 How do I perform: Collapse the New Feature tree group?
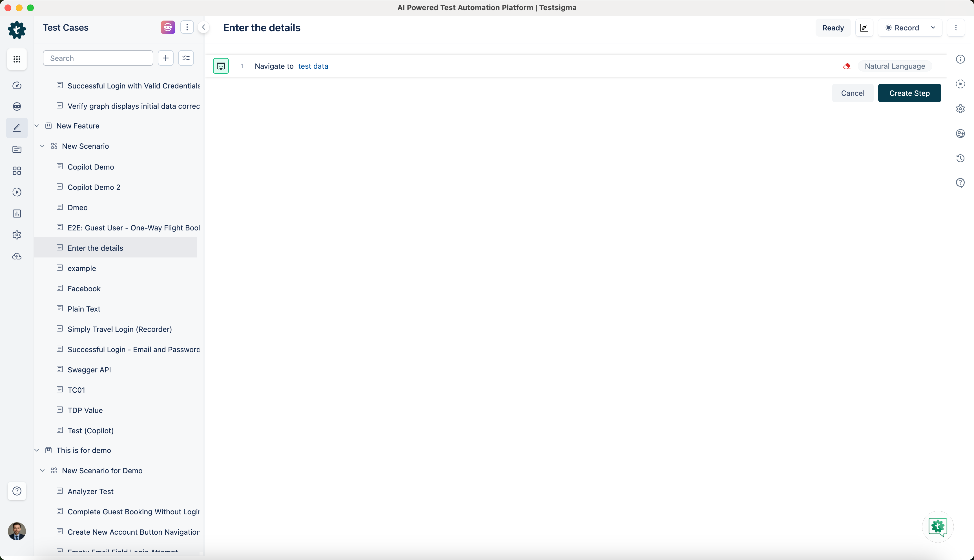coord(37,125)
